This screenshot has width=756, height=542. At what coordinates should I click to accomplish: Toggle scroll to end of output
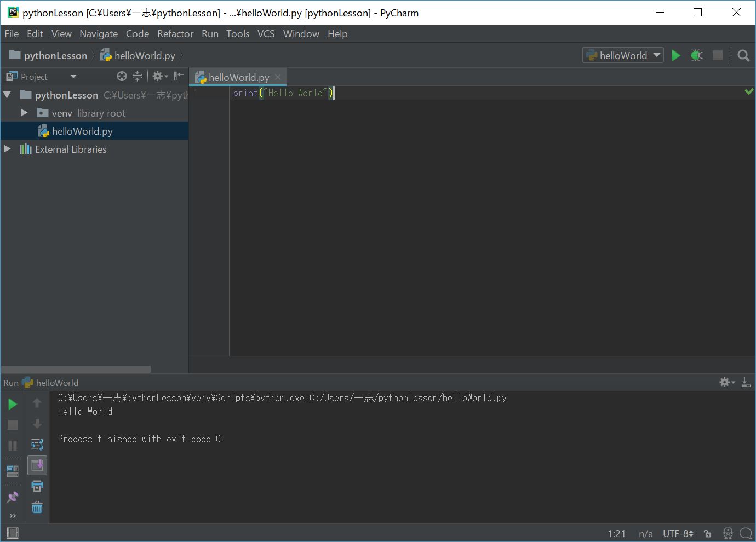click(x=37, y=465)
